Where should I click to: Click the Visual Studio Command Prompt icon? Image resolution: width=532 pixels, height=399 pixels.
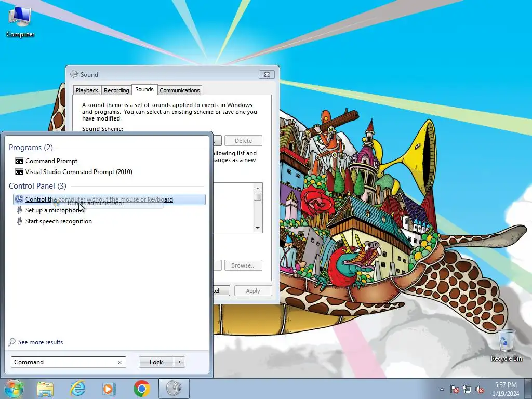(x=19, y=171)
